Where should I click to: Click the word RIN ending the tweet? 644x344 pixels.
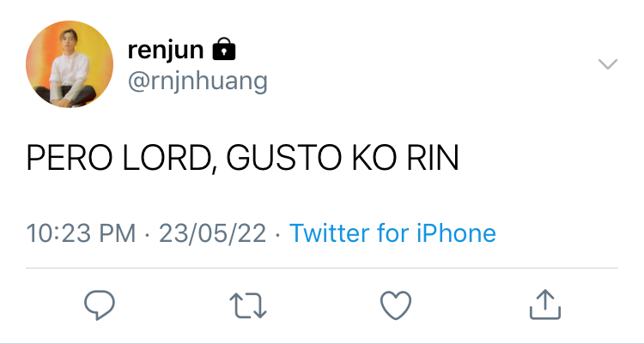433,158
